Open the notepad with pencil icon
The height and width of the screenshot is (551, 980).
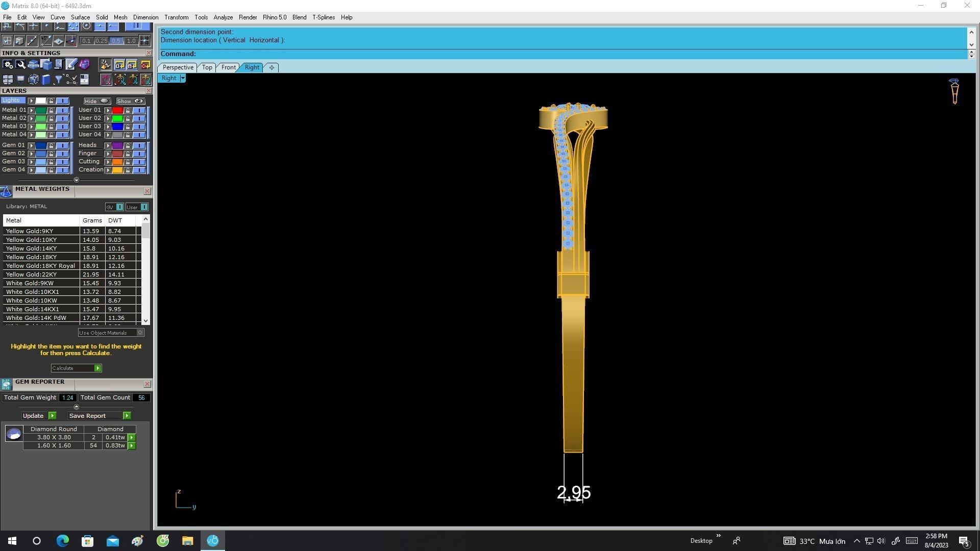point(71,64)
